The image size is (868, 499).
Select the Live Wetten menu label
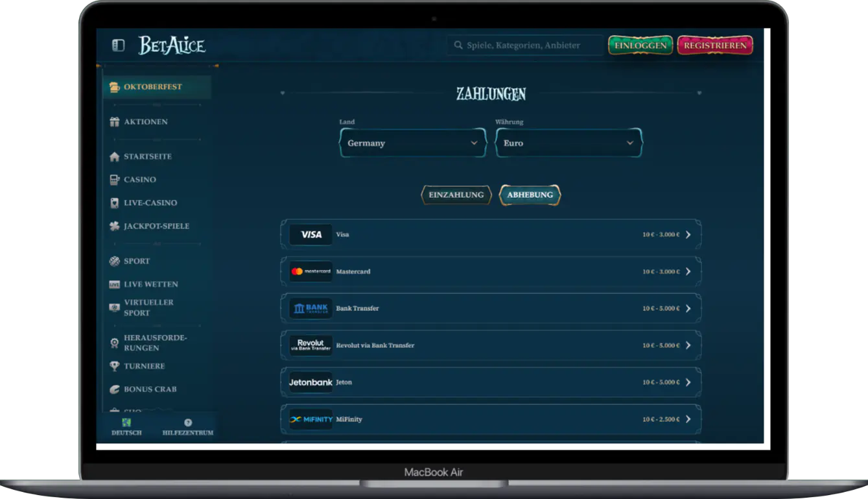click(x=151, y=284)
